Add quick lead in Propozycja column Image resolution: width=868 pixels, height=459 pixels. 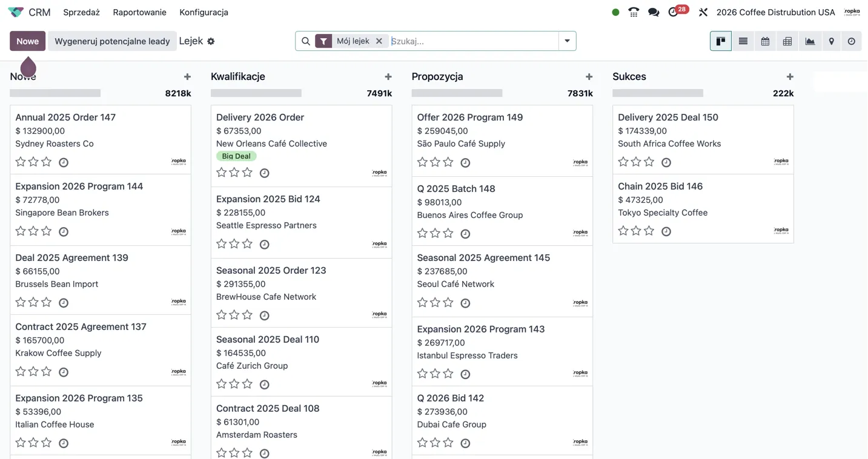[589, 77]
